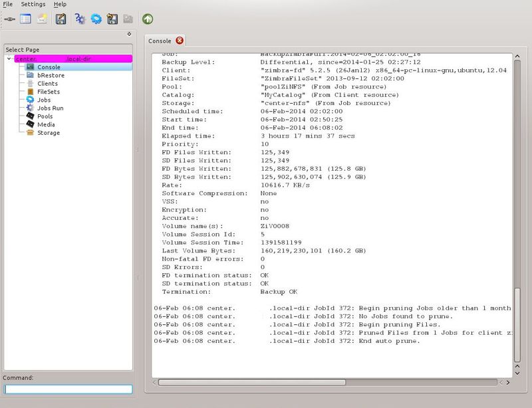Open the Settings menu
Viewport: 532px width, 408px height.
point(33,4)
